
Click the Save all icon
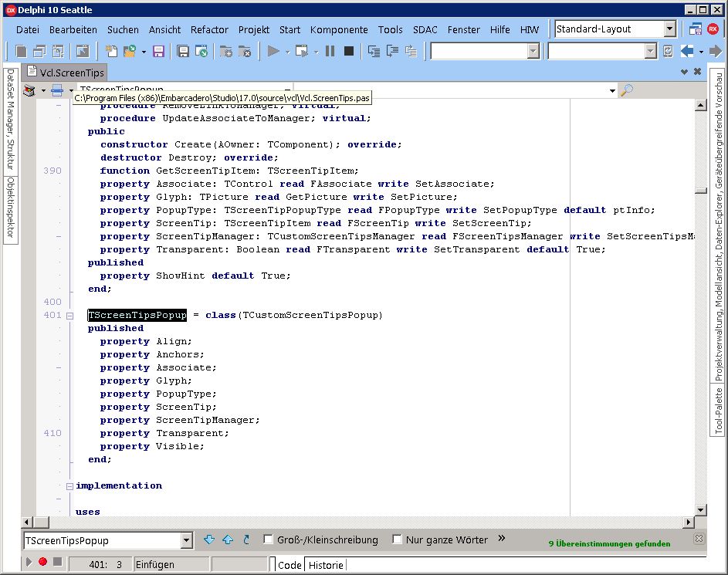(183, 51)
